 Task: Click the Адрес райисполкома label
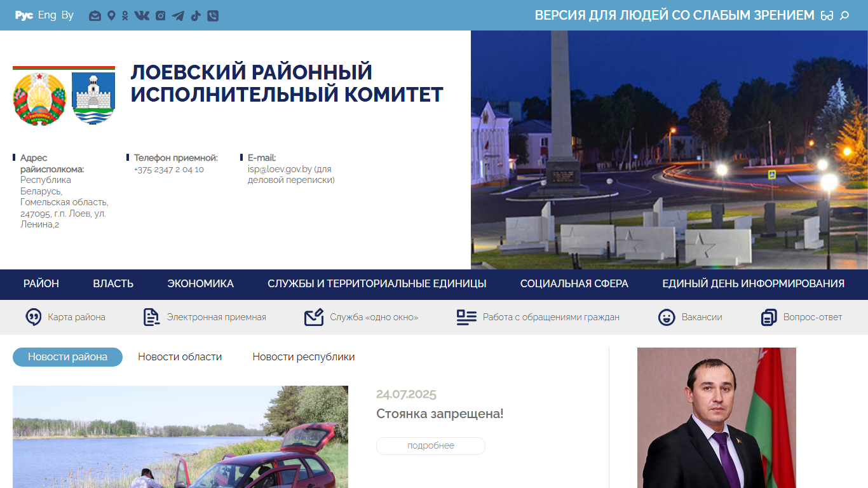coord(52,163)
